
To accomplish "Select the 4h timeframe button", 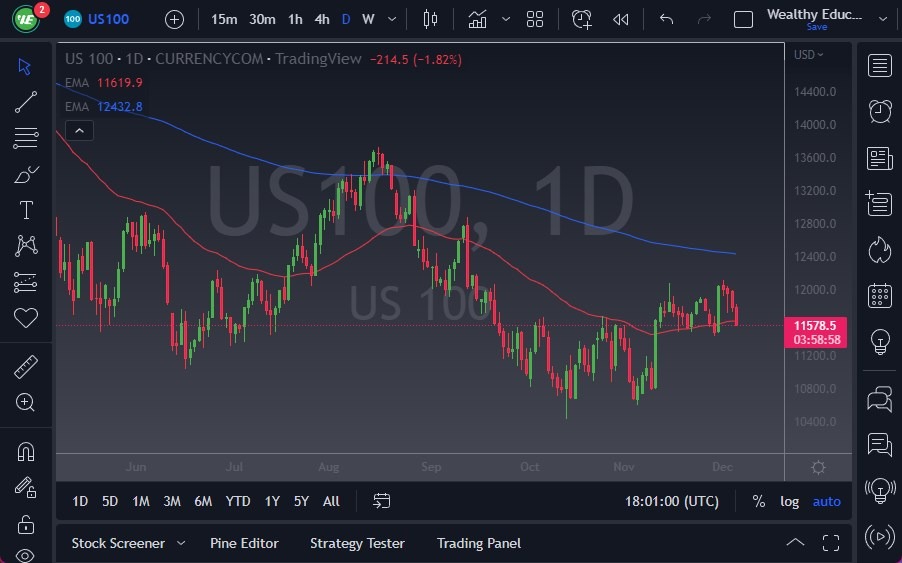I will point(321,19).
